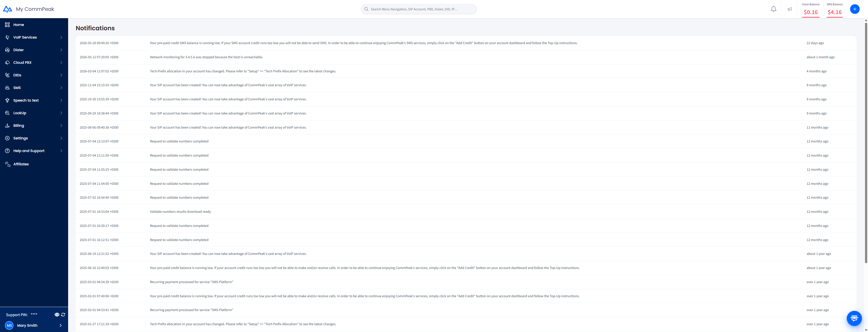
Task: Click the Affiliates icon
Action: point(7,164)
